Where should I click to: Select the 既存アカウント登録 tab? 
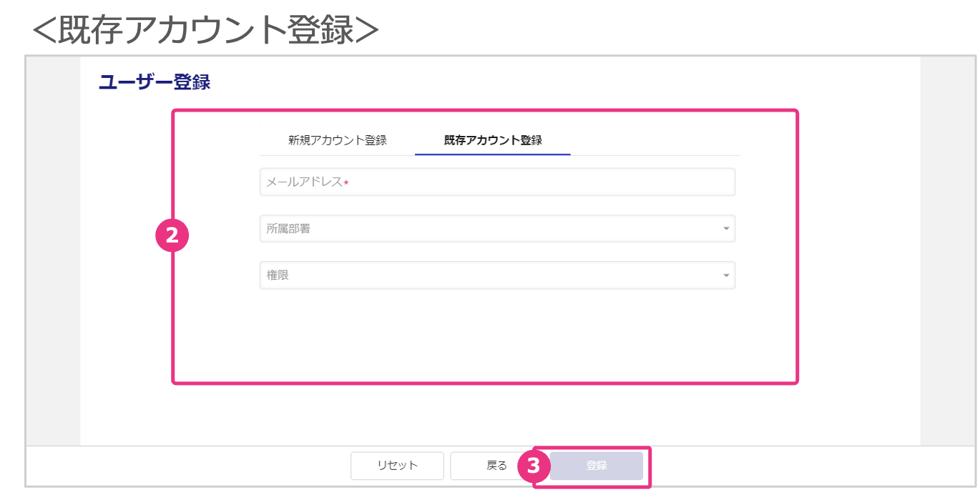492,140
